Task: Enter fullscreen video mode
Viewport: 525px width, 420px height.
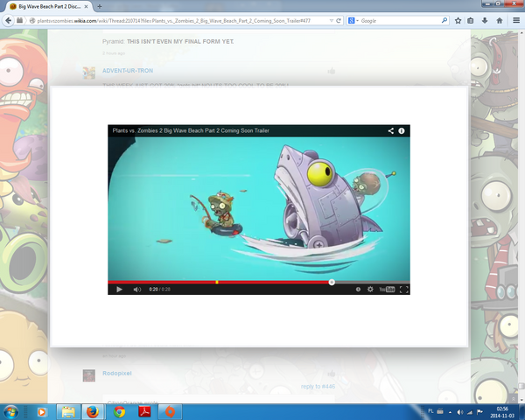Action: 403,290
